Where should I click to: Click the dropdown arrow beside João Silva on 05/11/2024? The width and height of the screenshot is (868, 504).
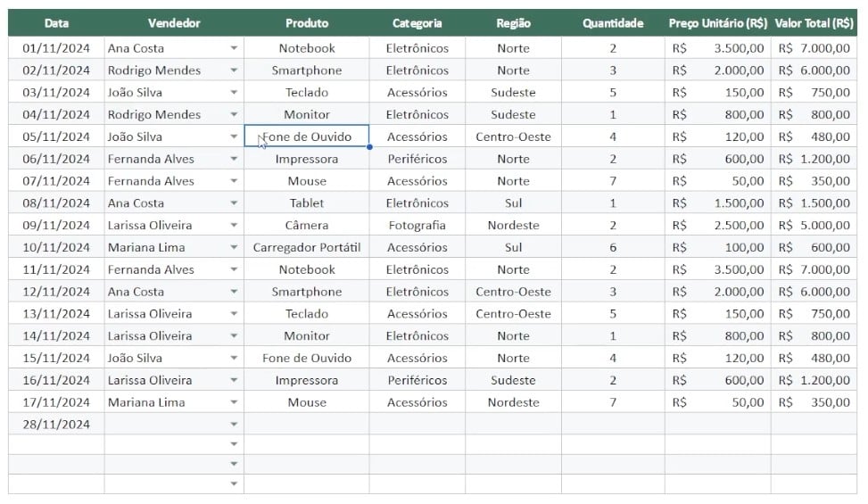234,136
